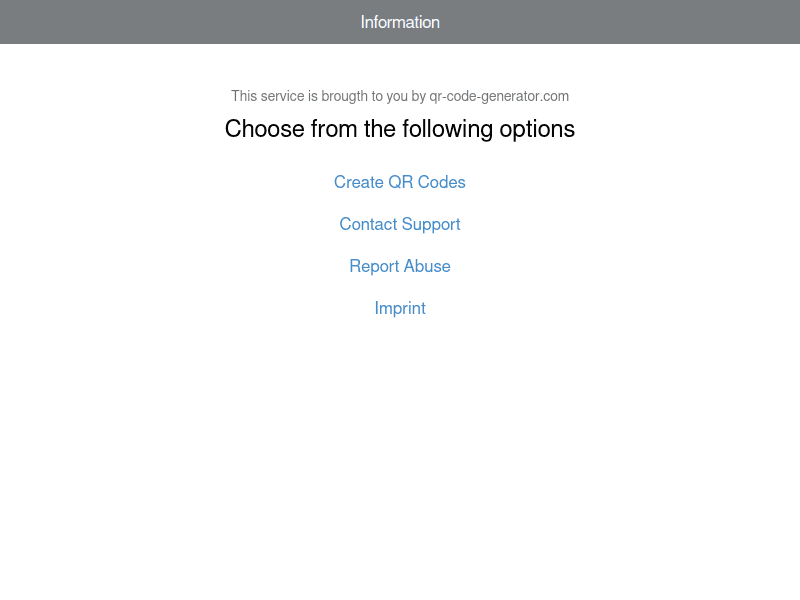
Task: Report abuse using the Report Abuse option
Action: click(x=399, y=266)
